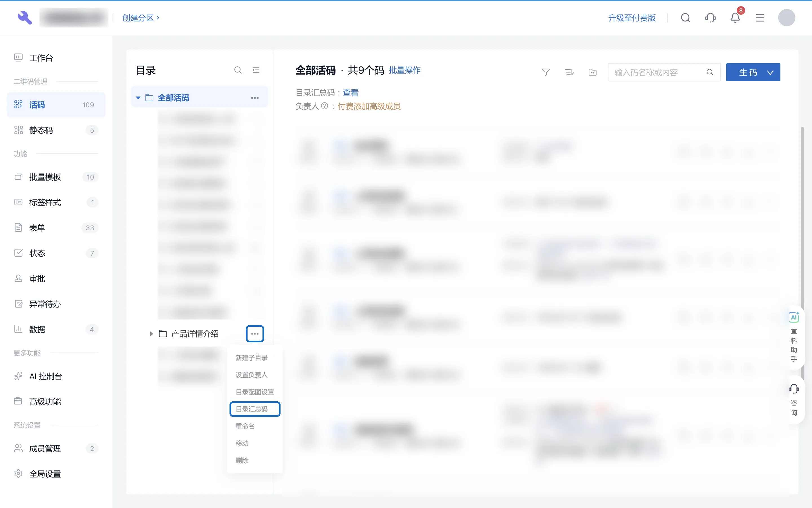Open the customer service headset icon
812x508 pixels.
coord(710,18)
